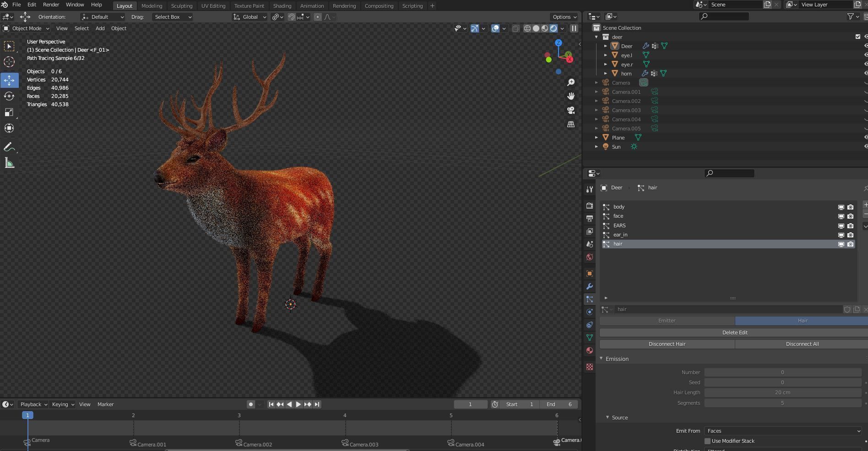This screenshot has height=451, width=868.
Task: Activate the Transform tool
Action: (9, 128)
